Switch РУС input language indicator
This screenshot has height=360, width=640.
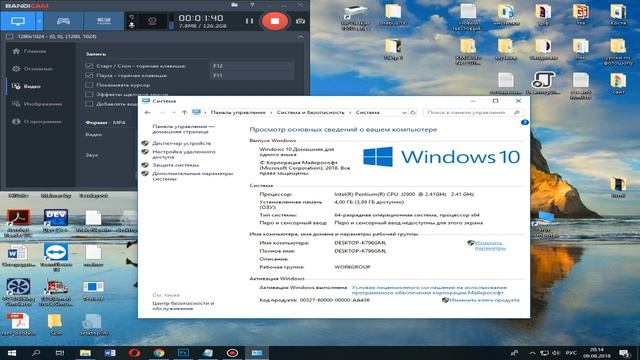(x=571, y=353)
